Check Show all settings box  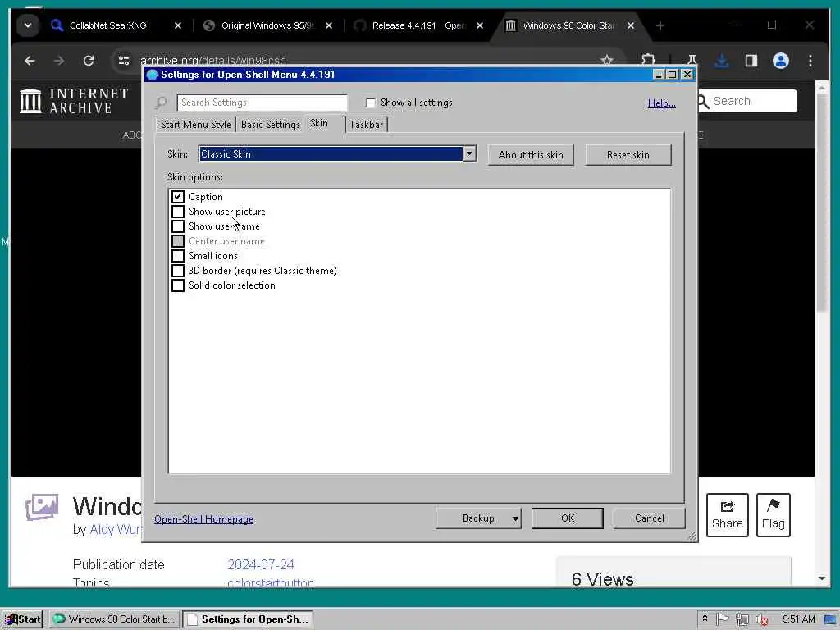(x=371, y=103)
